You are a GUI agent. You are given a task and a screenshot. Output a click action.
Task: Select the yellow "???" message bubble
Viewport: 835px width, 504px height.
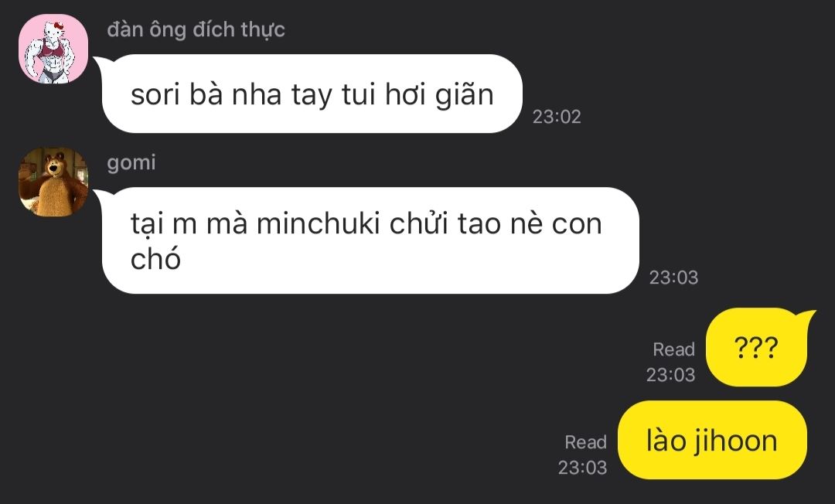click(757, 348)
